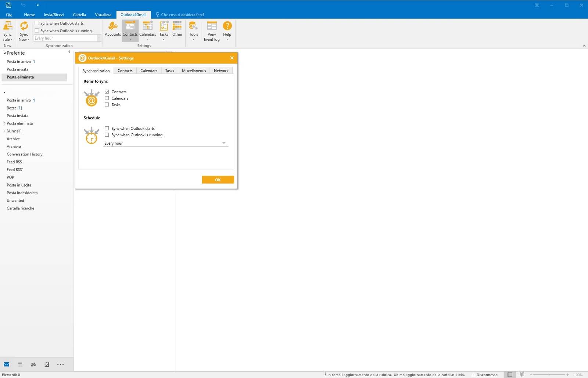The image size is (588, 378).
Task: Check Sync when Outlook is running in dialog
Action: pos(107,135)
